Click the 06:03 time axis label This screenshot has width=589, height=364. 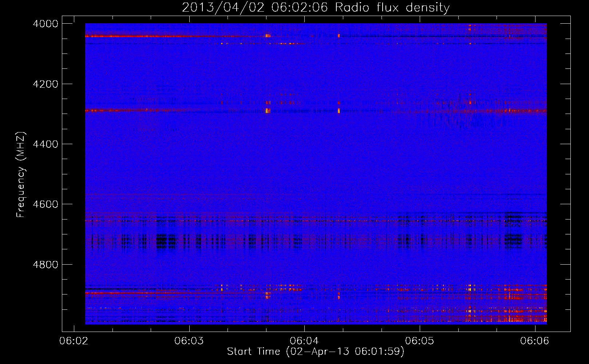pyautogui.click(x=189, y=341)
